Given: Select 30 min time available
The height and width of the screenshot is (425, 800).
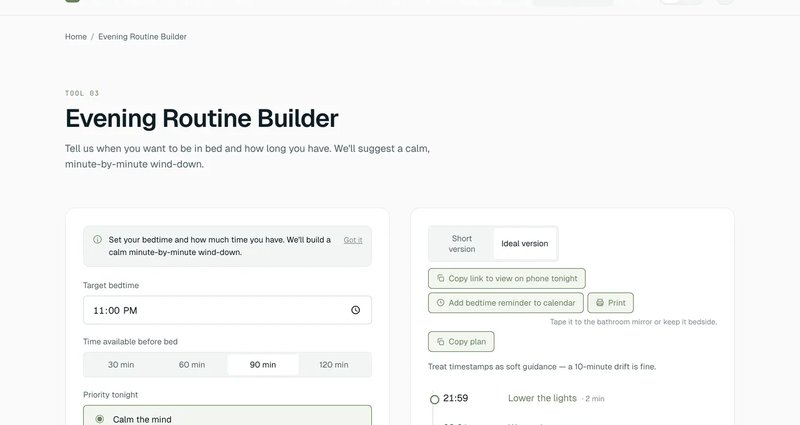Looking at the screenshot, I should point(121,365).
